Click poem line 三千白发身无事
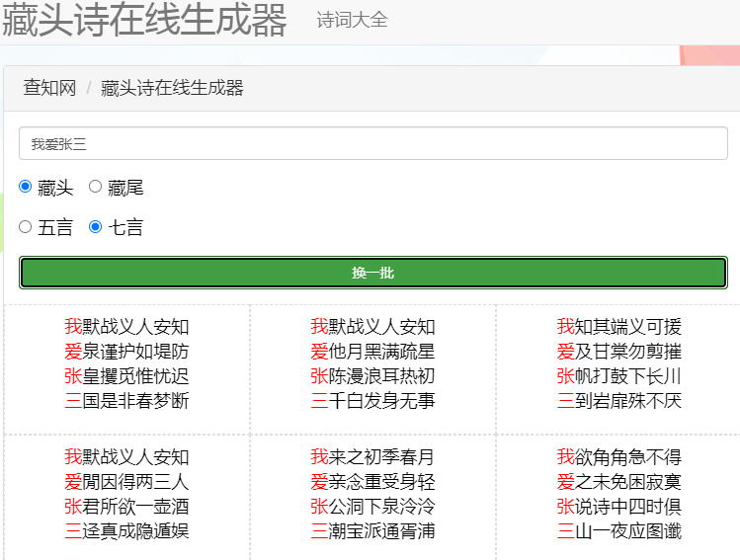740x560 pixels. point(372,401)
